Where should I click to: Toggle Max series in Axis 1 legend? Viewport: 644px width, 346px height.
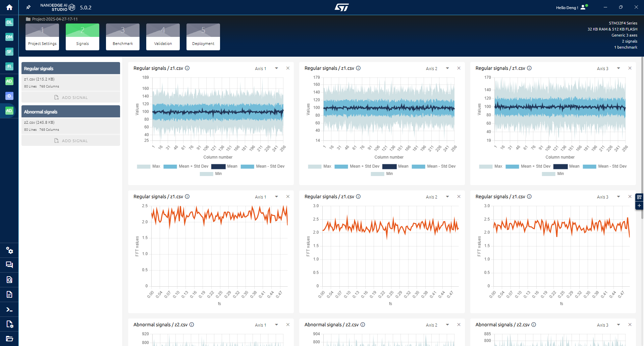tap(149, 166)
